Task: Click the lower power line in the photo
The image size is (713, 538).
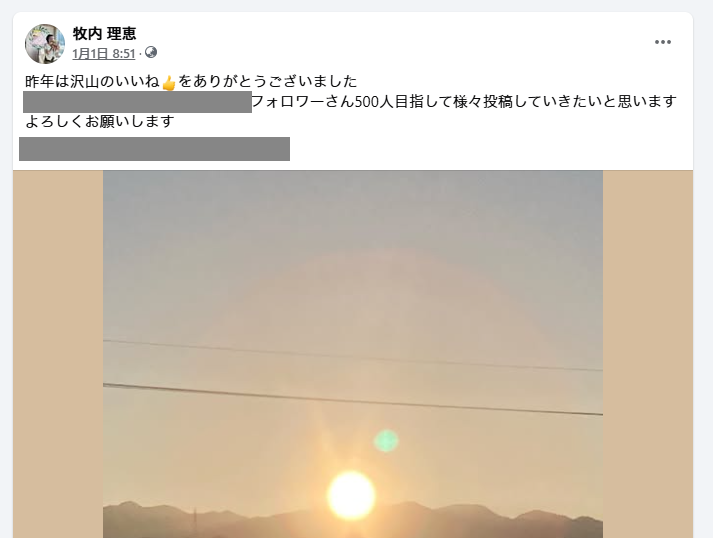Action: 353,399
